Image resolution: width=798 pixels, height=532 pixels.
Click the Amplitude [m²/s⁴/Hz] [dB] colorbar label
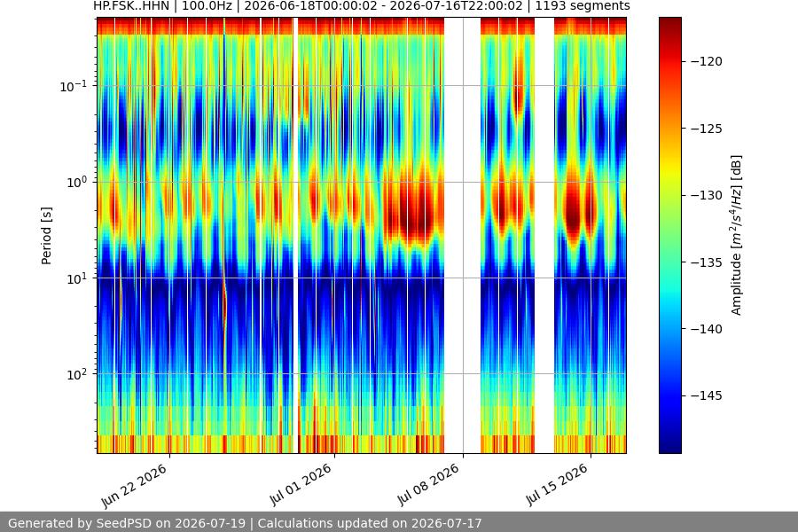(736, 235)
